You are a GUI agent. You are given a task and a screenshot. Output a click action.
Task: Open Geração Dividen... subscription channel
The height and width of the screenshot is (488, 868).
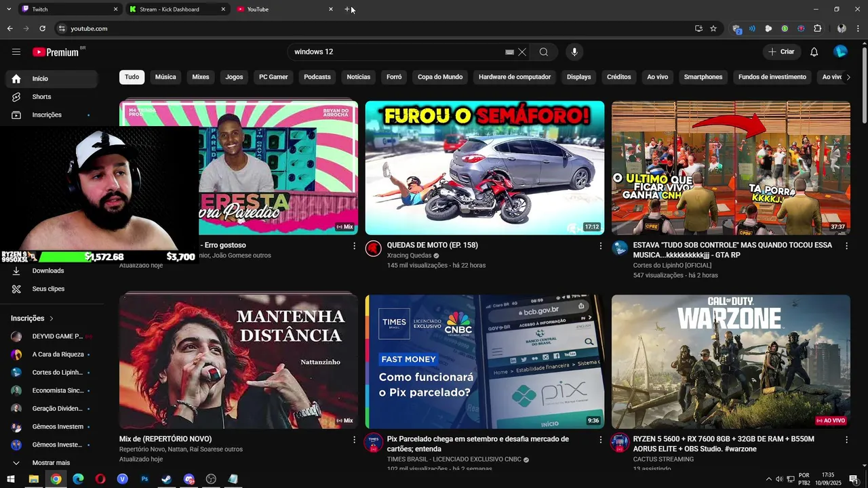51,409
